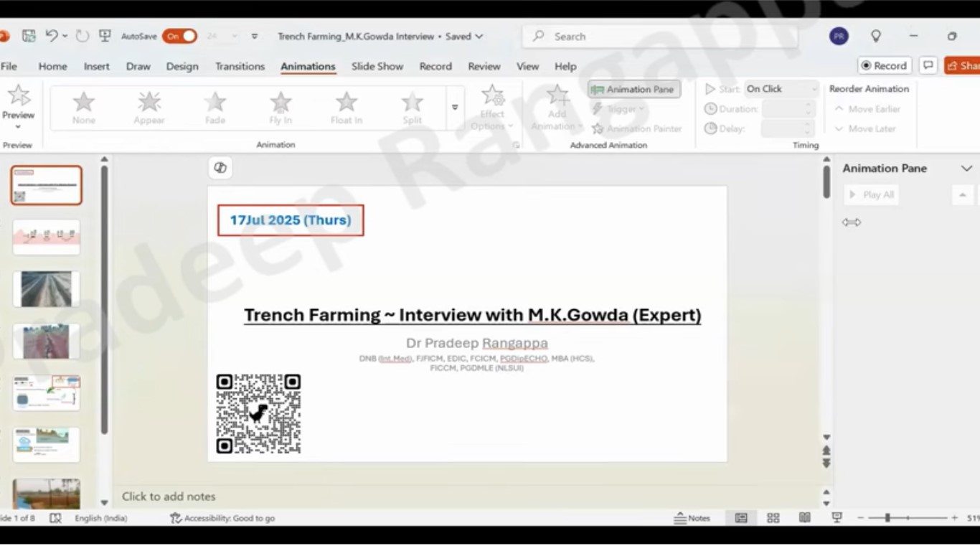Open the Trigger dropdown
Screen dimensions: 980x551
(618, 109)
